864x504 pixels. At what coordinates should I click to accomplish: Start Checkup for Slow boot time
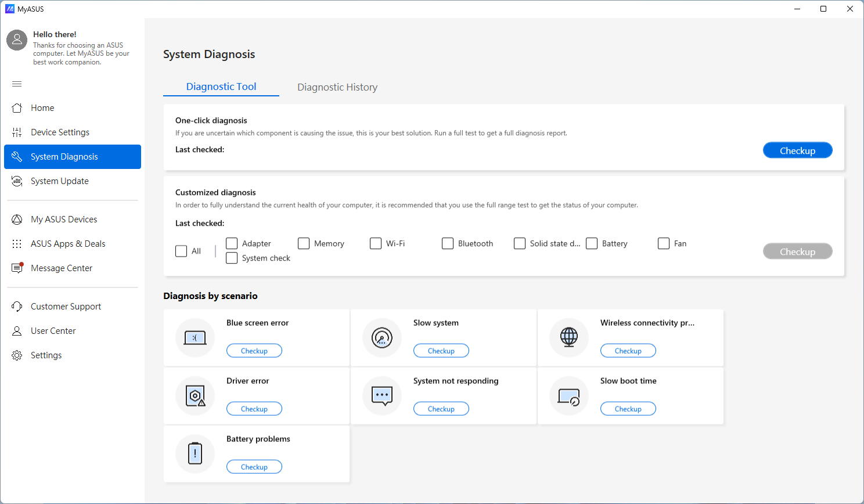pyautogui.click(x=628, y=409)
